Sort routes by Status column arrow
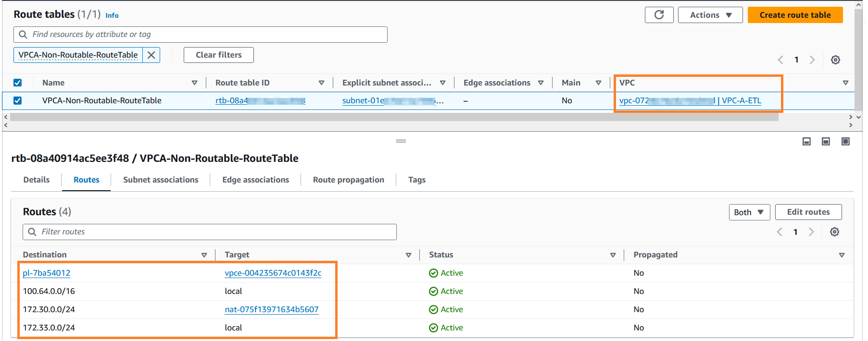This screenshot has width=868, height=341. [x=613, y=255]
